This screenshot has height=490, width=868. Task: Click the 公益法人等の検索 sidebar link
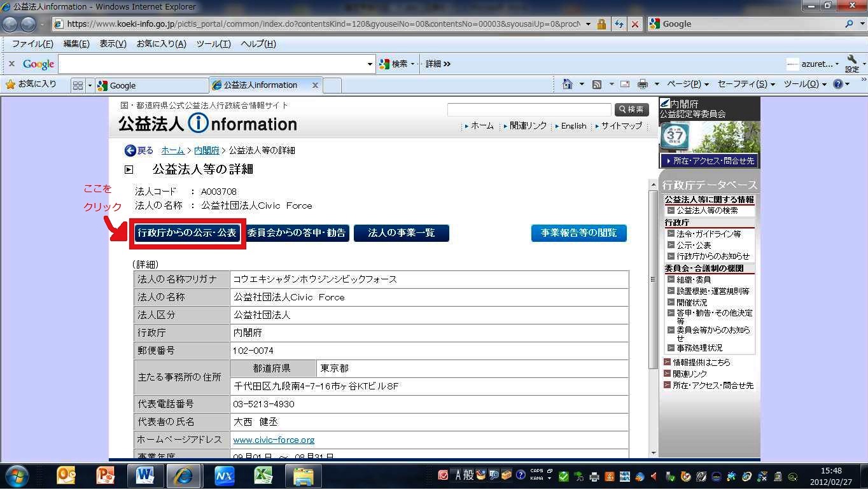pos(707,210)
